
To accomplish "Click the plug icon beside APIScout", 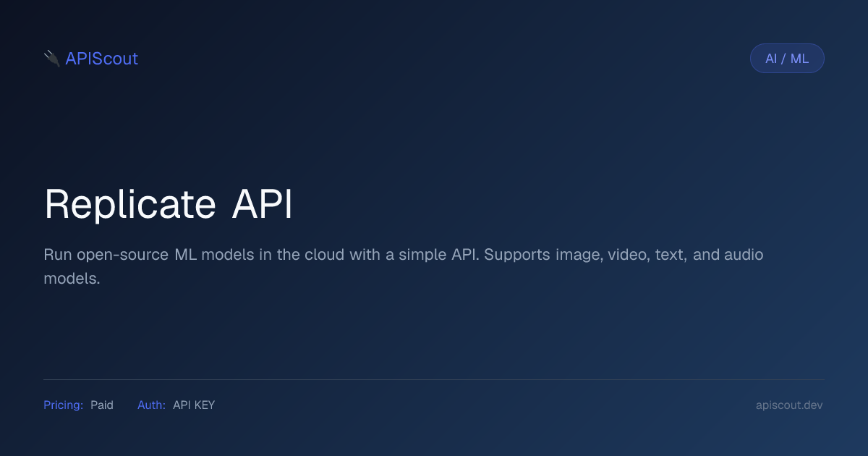I will (51, 59).
